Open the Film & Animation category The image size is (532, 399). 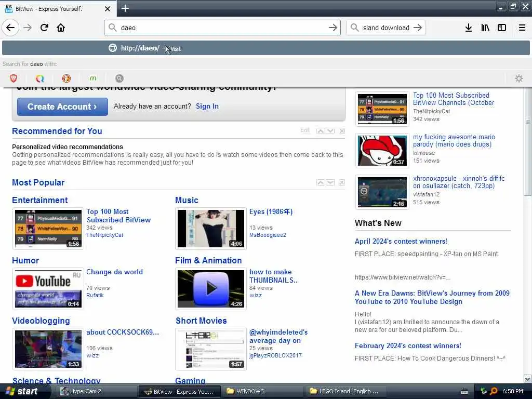point(208,261)
